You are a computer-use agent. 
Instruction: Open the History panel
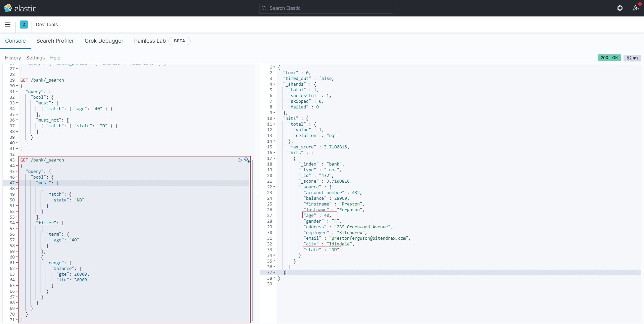click(13, 58)
